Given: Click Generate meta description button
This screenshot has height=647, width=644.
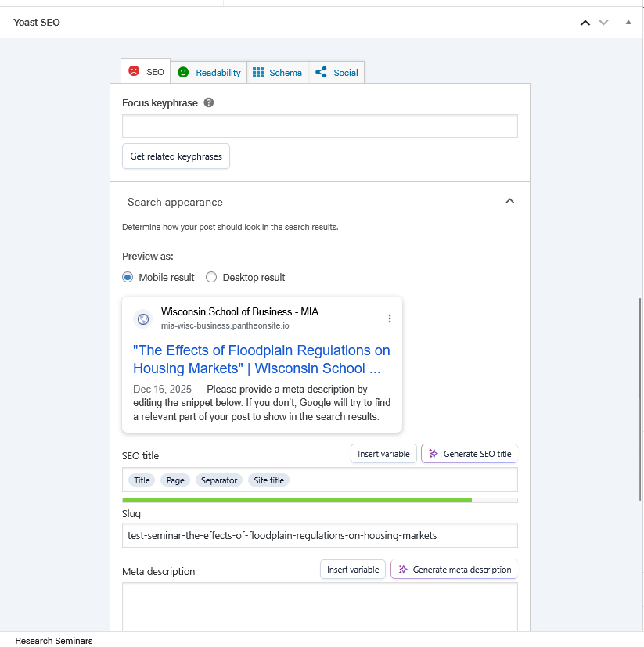Looking at the screenshot, I should click(x=454, y=570).
